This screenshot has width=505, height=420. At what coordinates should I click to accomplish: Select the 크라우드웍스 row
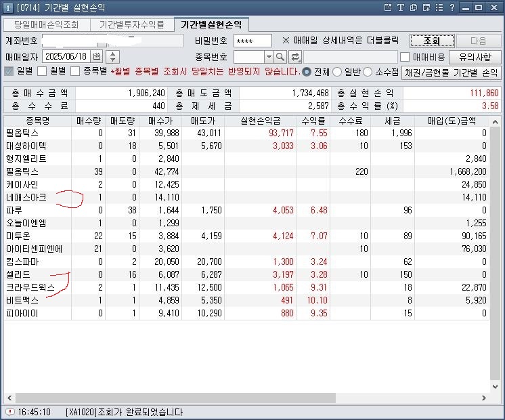(246, 287)
